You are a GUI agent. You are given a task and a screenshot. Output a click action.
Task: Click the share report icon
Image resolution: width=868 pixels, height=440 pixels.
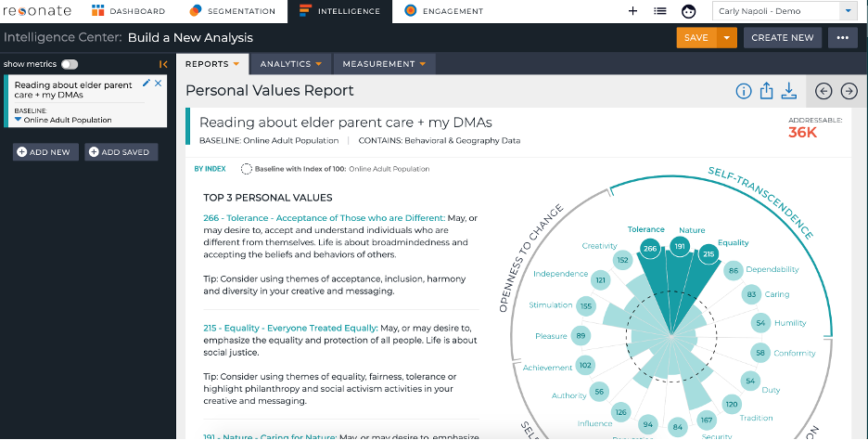click(766, 90)
